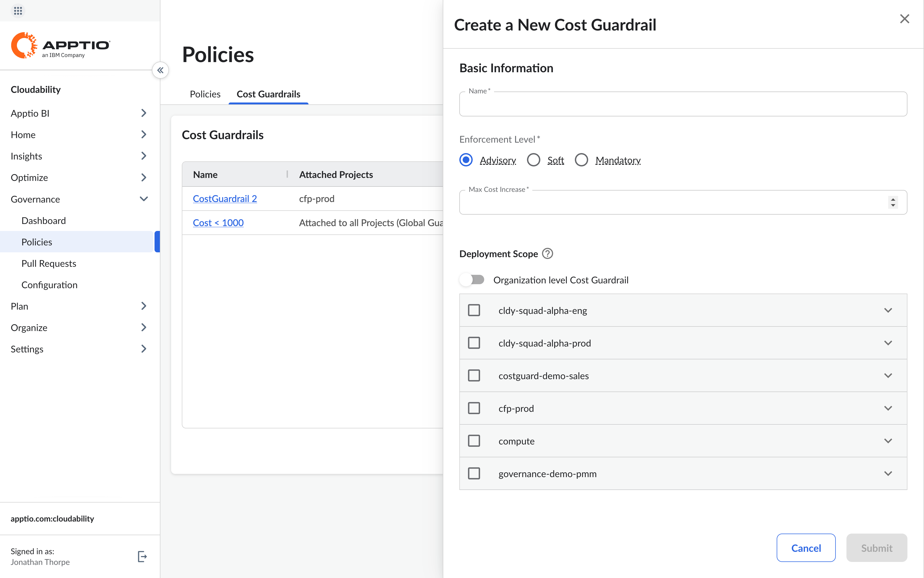Expand Home menu chevron
924x578 pixels.
point(144,135)
